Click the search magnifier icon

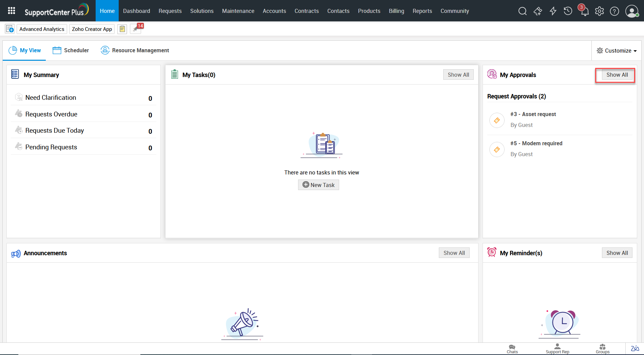coord(522,11)
